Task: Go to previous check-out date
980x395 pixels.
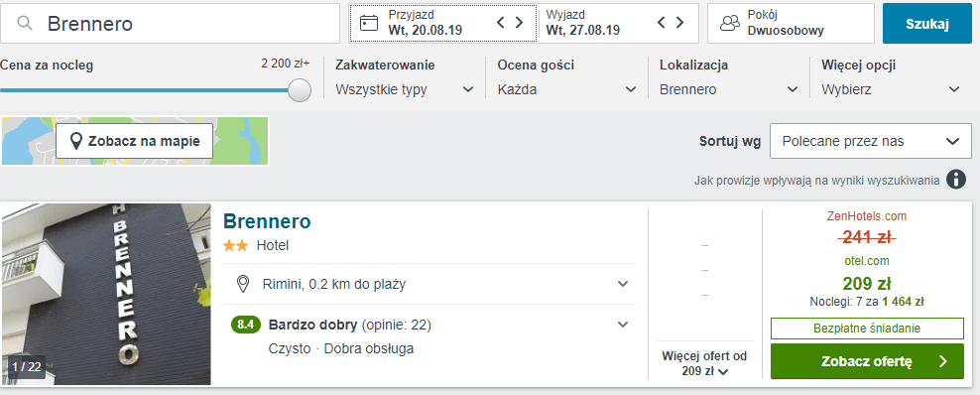Action: (x=662, y=23)
